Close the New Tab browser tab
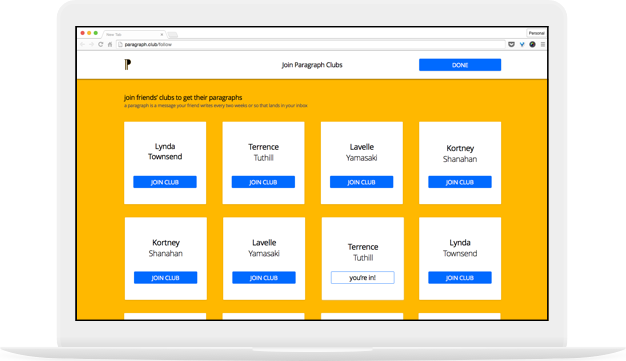Screen dimensions: 626x361 (162, 34)
